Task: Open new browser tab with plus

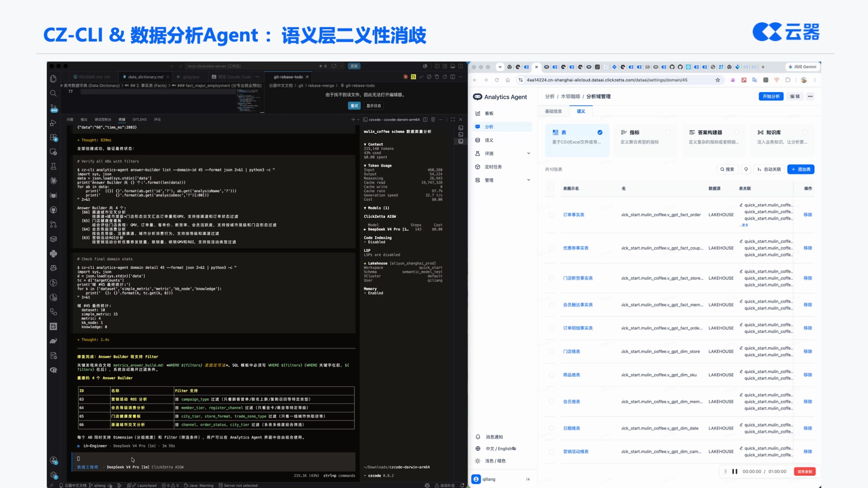Action: tap(763, 67)
